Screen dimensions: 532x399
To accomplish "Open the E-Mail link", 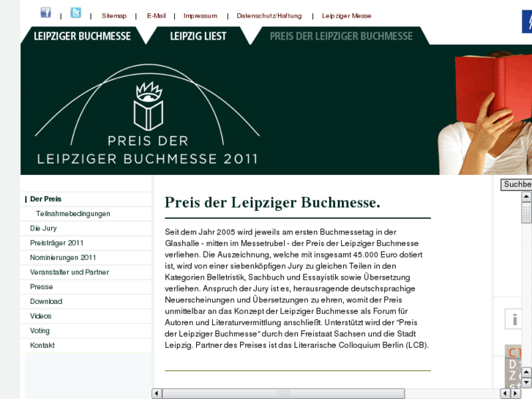I will (x=157, y=16).
